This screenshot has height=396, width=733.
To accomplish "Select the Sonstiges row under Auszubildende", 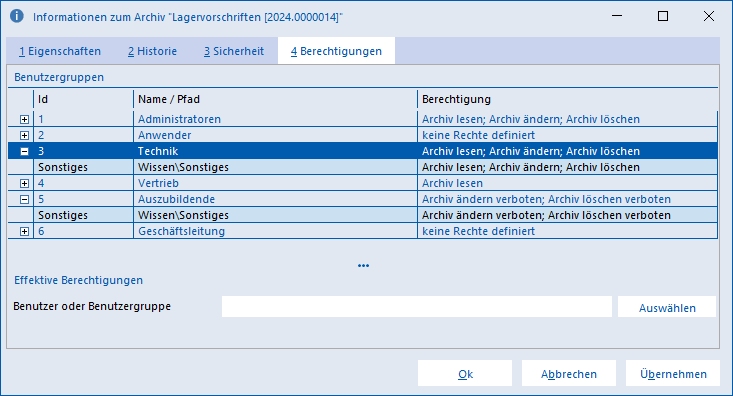I will pyautogui.click(x=363, y=215).
